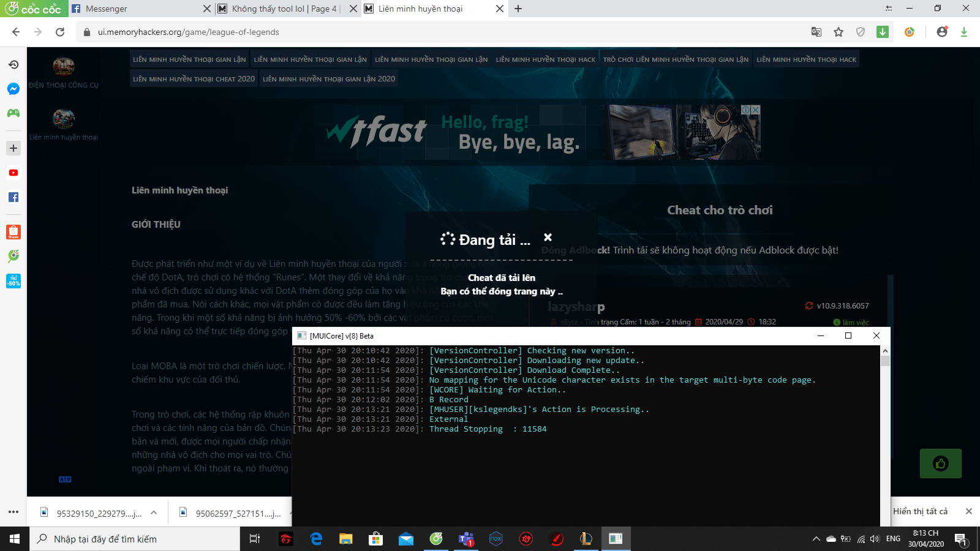Open Microsoft Store from the taskbar
Viewport: 980px width, 551px height.
(376, 539)
